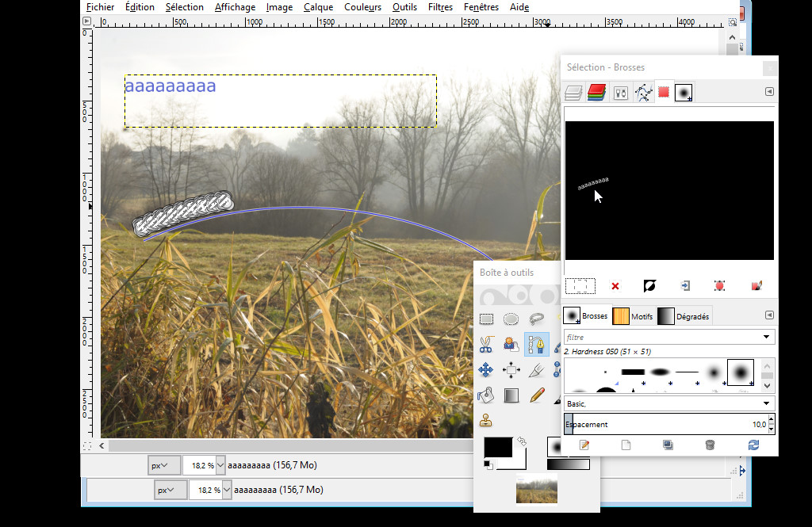Select the Paths pen tool
This screenshot has height=527, width=812.
point(537,344)
